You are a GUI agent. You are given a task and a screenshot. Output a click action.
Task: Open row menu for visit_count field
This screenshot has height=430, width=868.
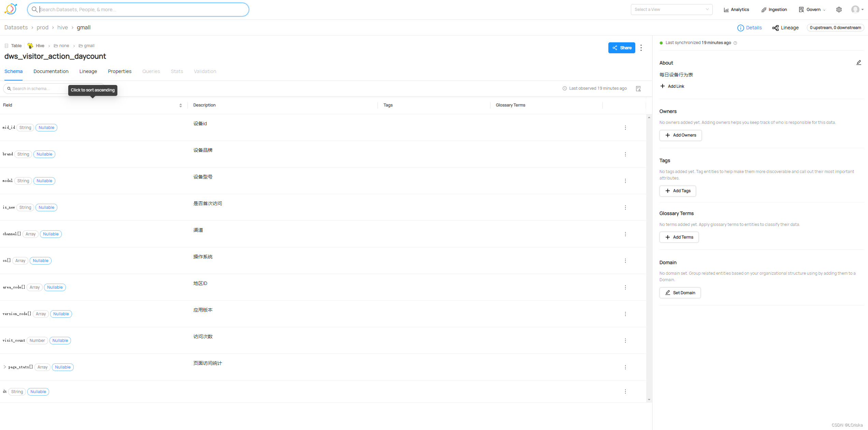(x=625, y=341)
